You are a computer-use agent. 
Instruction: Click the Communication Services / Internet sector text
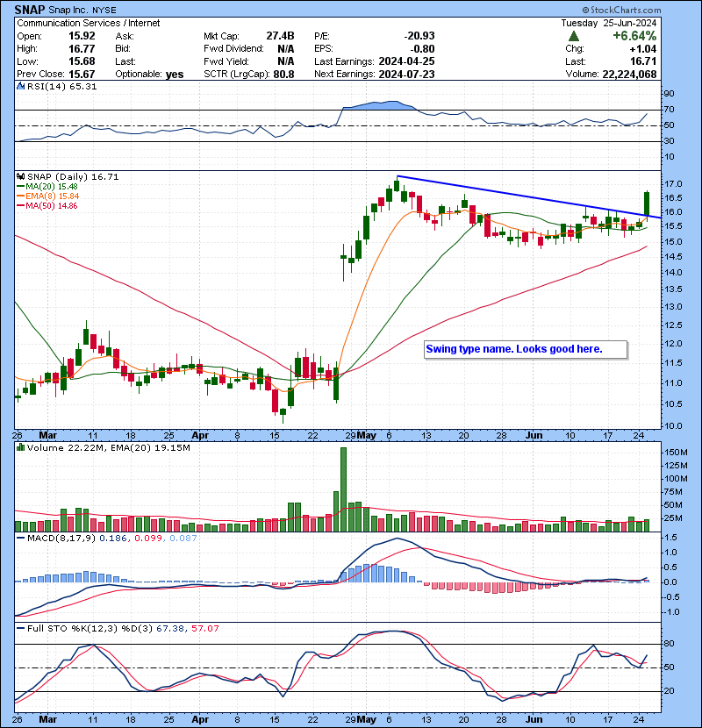pos(89,23)
